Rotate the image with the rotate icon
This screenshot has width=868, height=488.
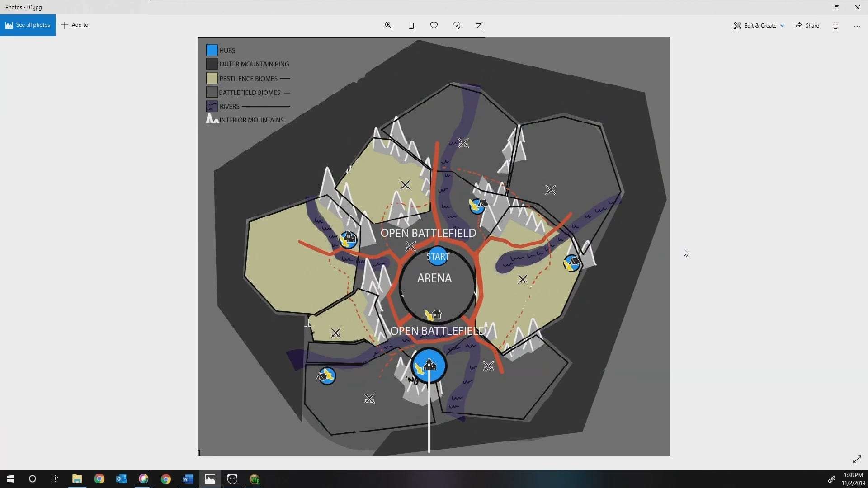(457, 26)
